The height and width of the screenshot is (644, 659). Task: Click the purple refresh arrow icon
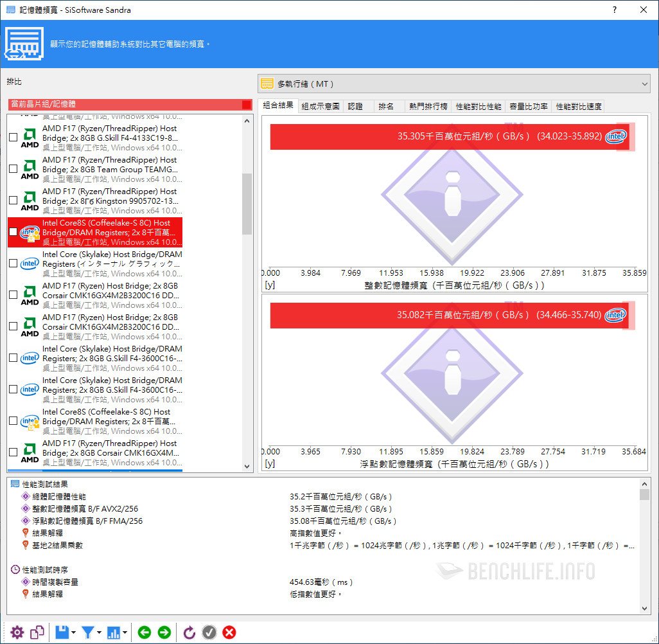click(189, 632)
